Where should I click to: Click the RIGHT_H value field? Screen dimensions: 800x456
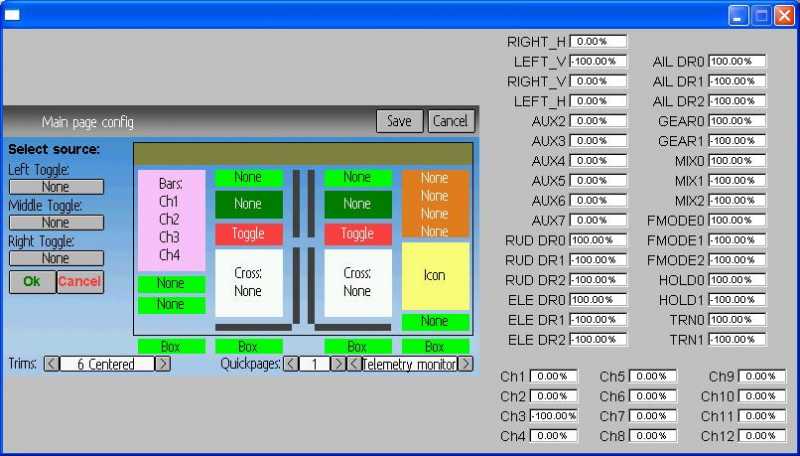coord(598,41)
